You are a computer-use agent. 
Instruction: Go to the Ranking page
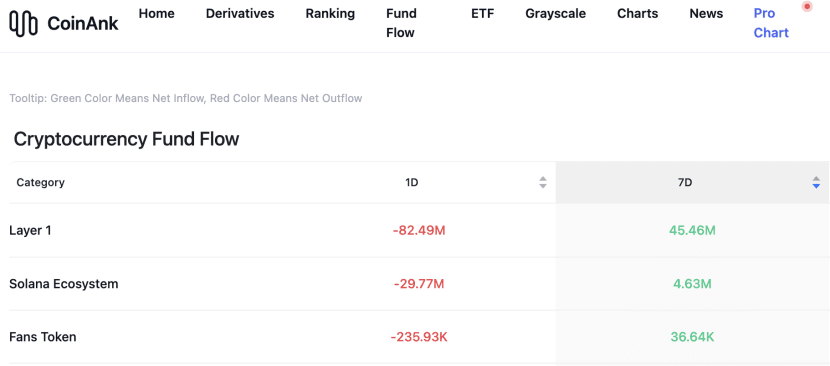(x=330, y=13)
